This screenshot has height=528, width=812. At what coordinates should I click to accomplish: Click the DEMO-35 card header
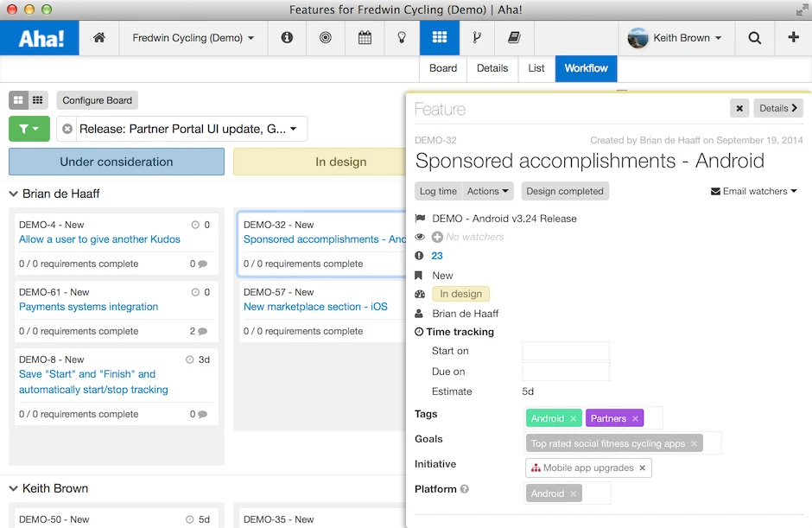279,519
